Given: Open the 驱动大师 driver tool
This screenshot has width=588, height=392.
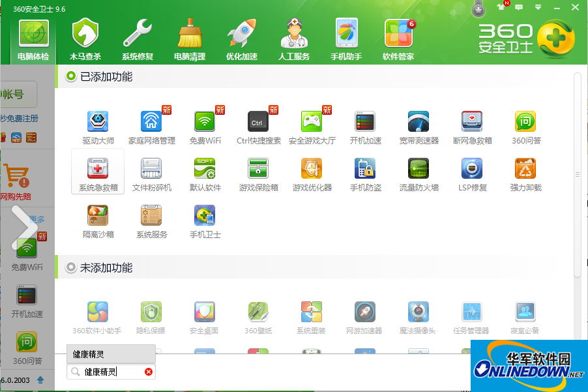Looking at the screenshot, I should [98, 128].
